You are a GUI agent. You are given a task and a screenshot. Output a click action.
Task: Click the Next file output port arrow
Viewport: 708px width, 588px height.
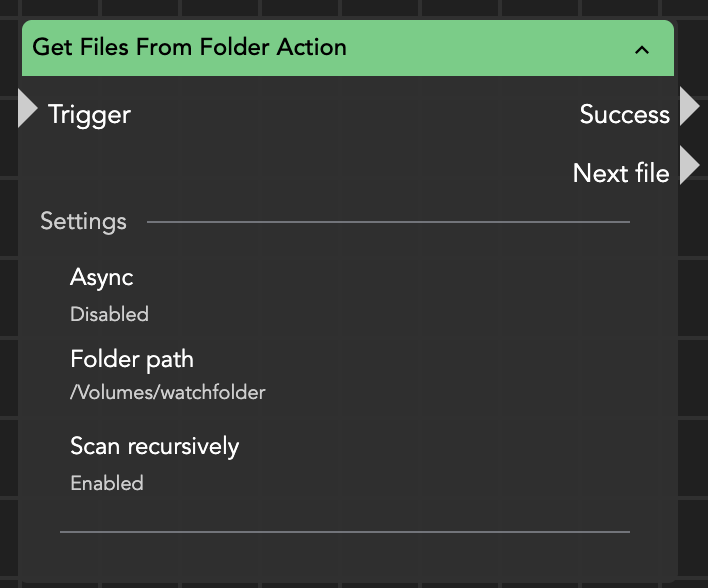[x=689, y=165]
